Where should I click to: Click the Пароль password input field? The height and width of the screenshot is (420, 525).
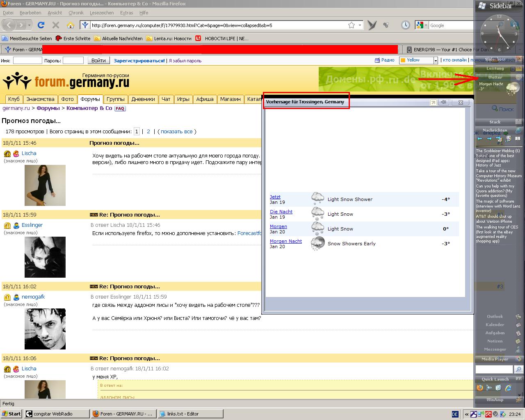coord(73,60)
